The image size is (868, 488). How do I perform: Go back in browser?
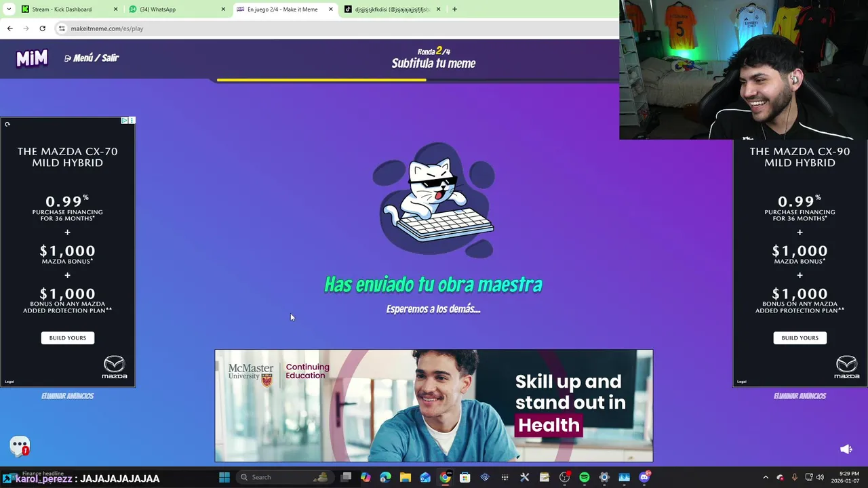pyautogui.click(x=9, y=28)
